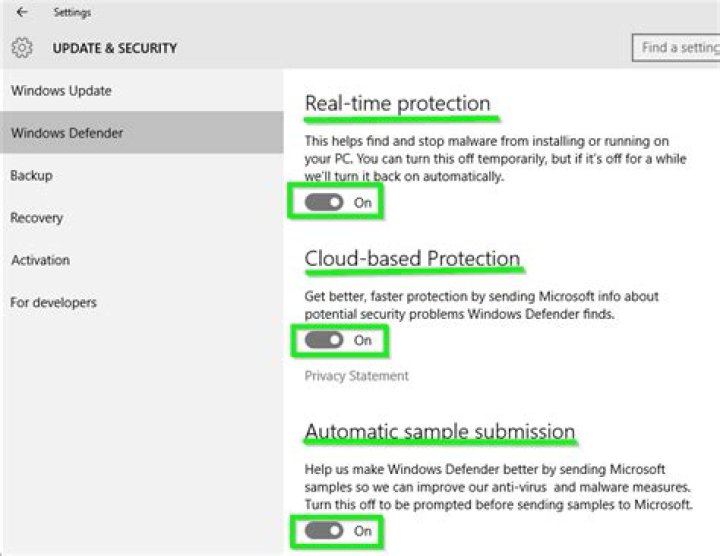Open the Activation settings

coord(142,260)
